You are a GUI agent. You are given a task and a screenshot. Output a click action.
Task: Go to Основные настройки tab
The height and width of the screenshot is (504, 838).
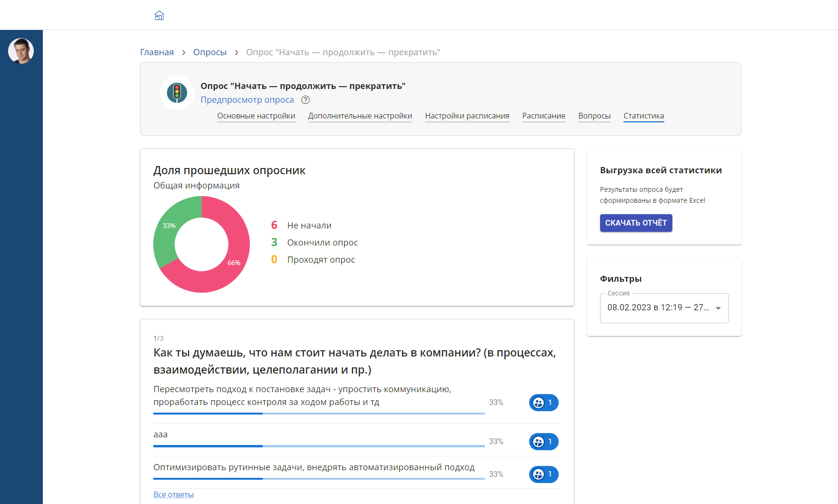tap(256, 116)
